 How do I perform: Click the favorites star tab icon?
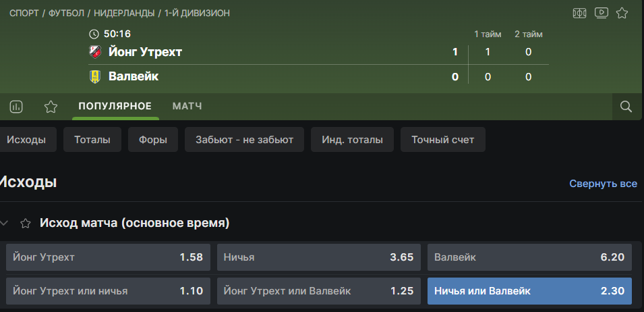pyautogui.click(x=51, y=107)
